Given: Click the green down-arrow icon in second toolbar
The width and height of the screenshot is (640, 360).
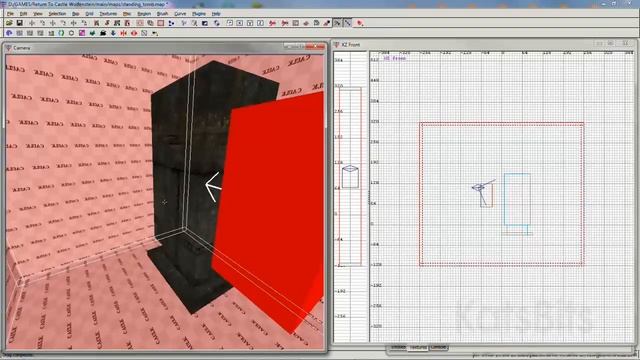Looking at the screenshot, I should click(93, 33).
